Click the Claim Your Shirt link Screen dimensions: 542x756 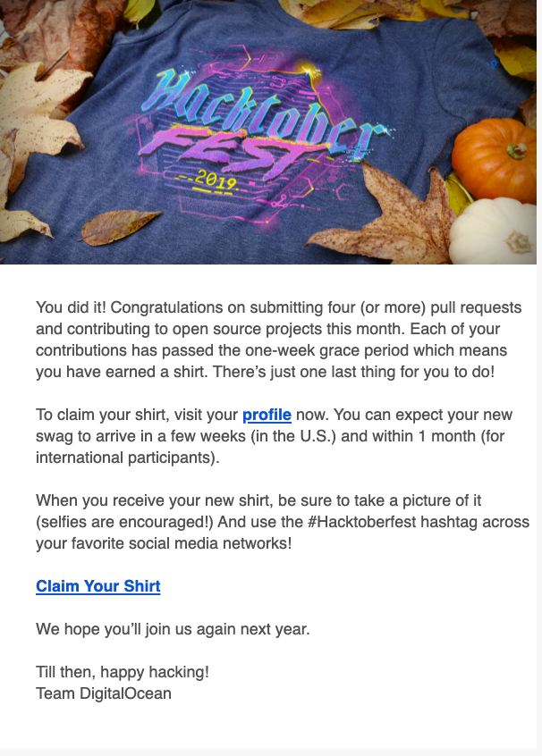tap(98, 586)
